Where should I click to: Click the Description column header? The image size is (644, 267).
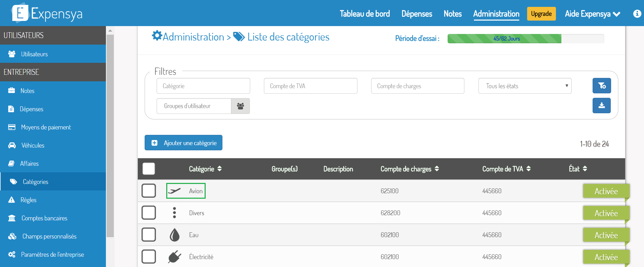(338, 169)
